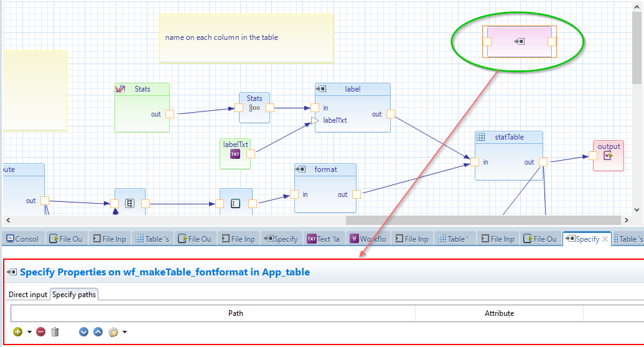Open dropdown arrow next to gear icon
Screen dimensions: 644x347
click(124, 333)
